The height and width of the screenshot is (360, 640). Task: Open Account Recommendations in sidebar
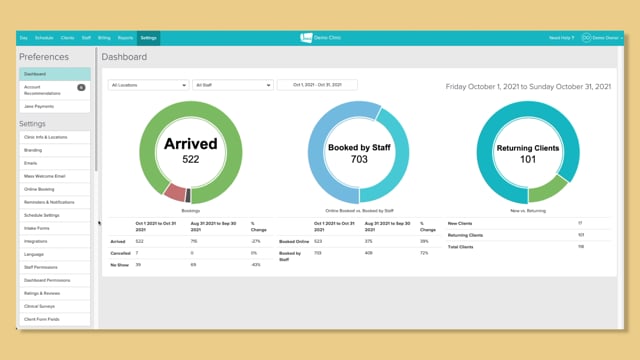pos(55,90)
